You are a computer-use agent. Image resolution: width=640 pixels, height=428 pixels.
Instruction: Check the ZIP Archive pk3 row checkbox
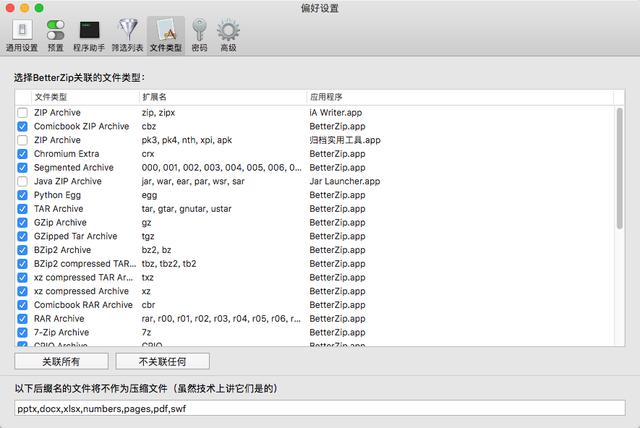pyautogui.click(x=22, y=140)
